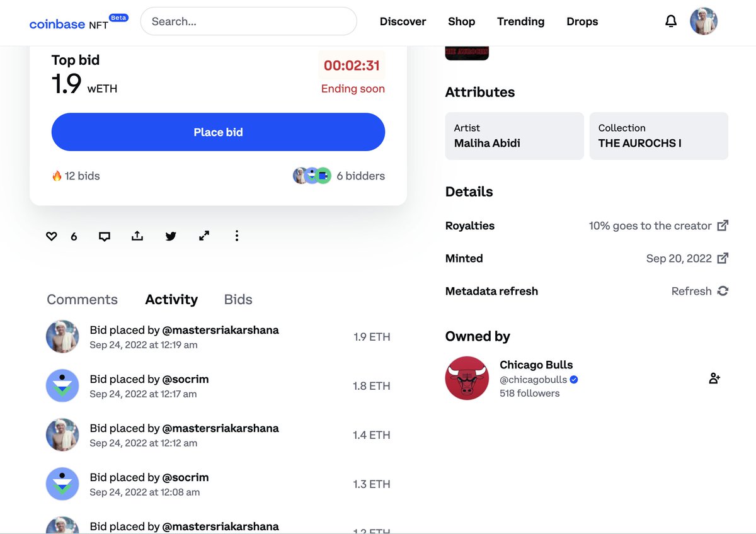
Task: Switch to the Bids tab
Action: pyautogui.click(x=238, y=300)
